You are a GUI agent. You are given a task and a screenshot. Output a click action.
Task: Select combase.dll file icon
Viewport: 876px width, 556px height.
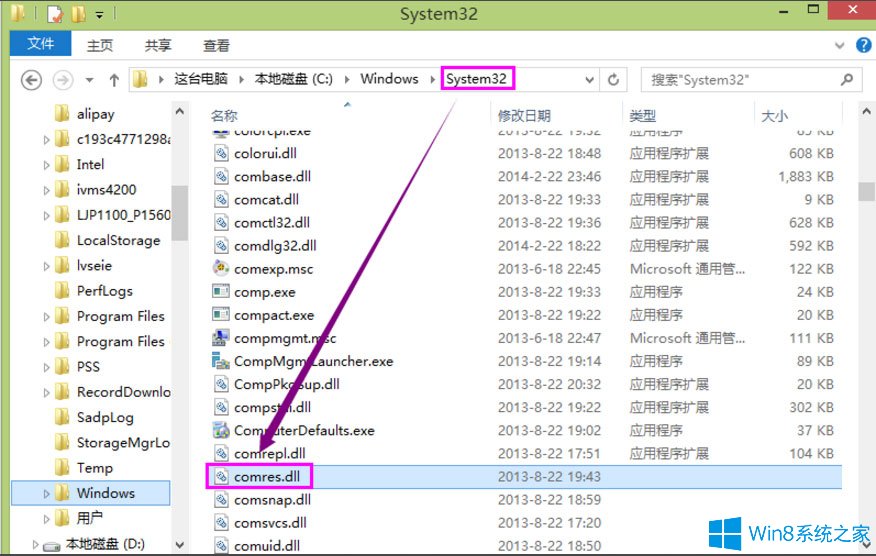(221, 176)
